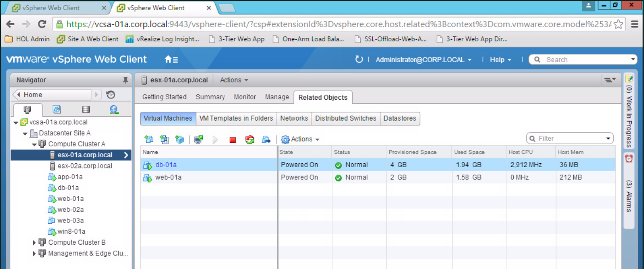This screenshot has width=644, height=269.
Task: Open the db-01a link in table
Action: pos(166,165)
